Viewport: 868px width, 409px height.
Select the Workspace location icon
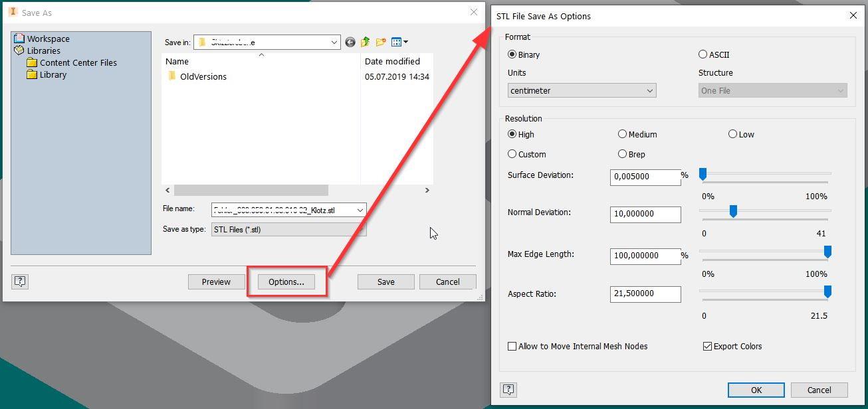(19, 39)
